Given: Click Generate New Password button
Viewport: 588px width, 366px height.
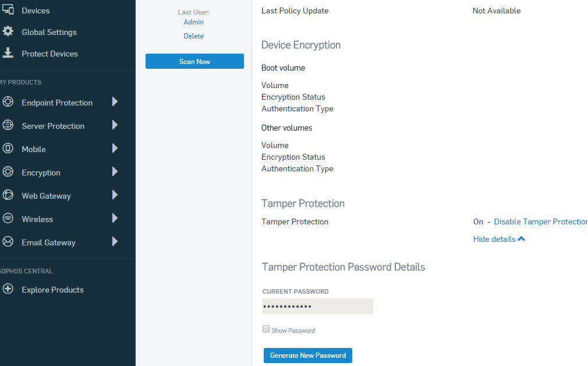Looking at the screenshot, I should click(x=308, y=356).
